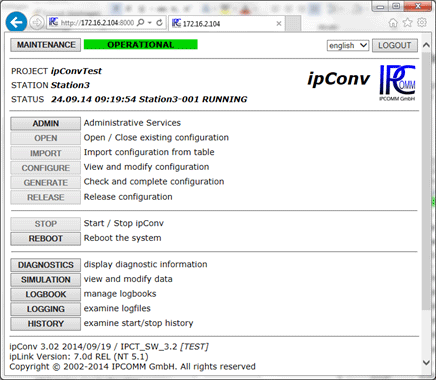The width and height of the screenshot is (436, 380).
Task: Open the browser home icon
Action: click(x=393, y=23)
